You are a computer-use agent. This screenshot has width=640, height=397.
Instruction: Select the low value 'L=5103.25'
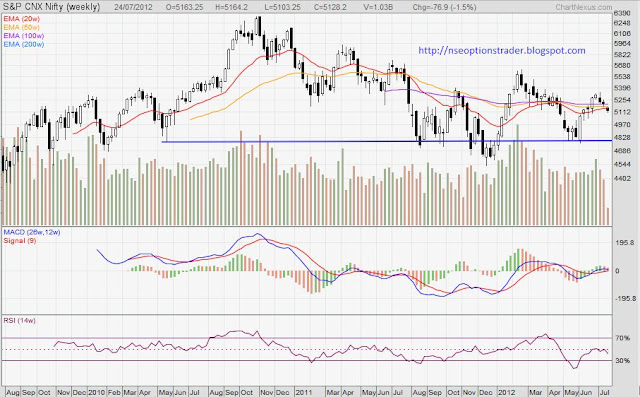pyautogui.click(x=282, y=7)
